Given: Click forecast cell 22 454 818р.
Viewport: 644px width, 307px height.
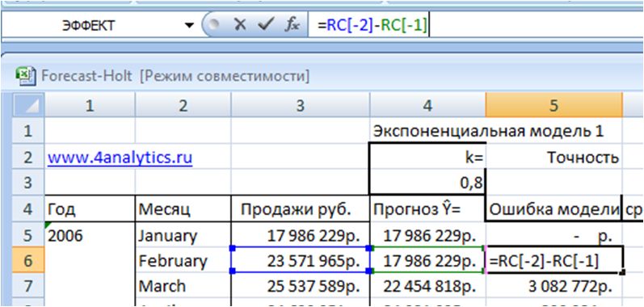Looking at the screenshot, I should click(x=427, y=286).
